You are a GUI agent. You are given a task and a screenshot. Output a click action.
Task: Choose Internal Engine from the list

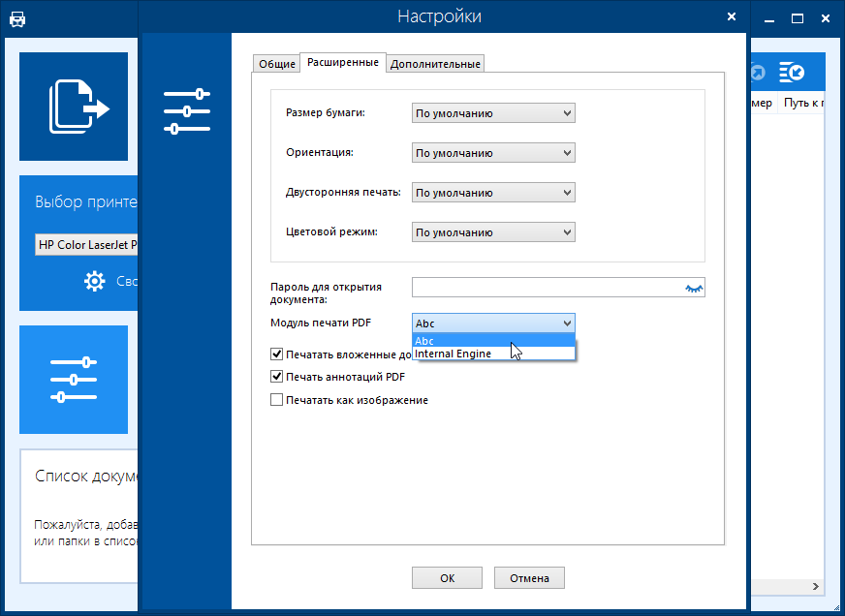coord(493,354)
